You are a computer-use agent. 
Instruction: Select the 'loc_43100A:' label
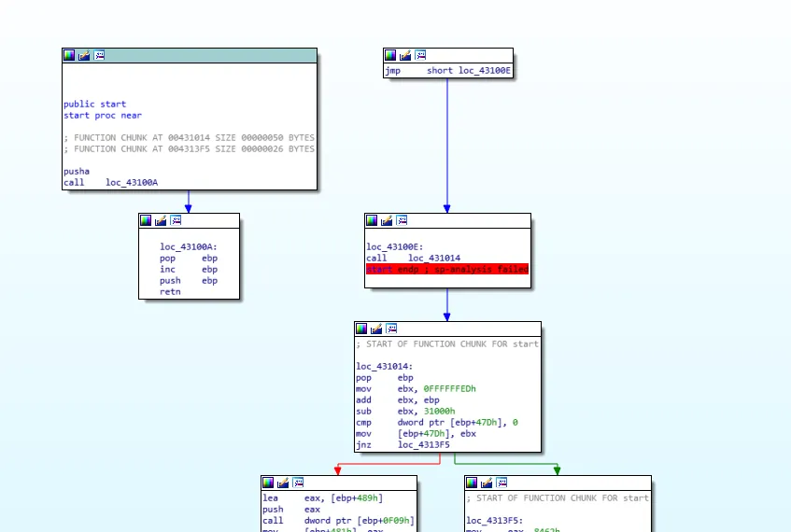[x=188, y=247]
